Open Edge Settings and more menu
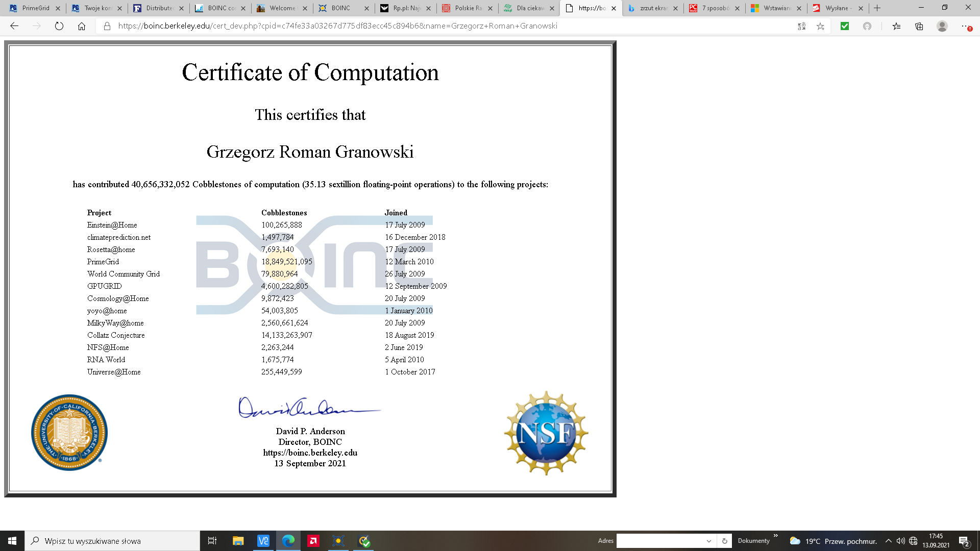The height and width of the screenshot is (551, 980). (966, 26)
